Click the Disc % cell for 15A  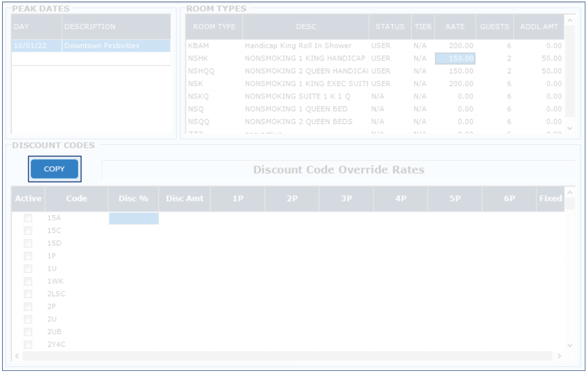click(133, 218)
